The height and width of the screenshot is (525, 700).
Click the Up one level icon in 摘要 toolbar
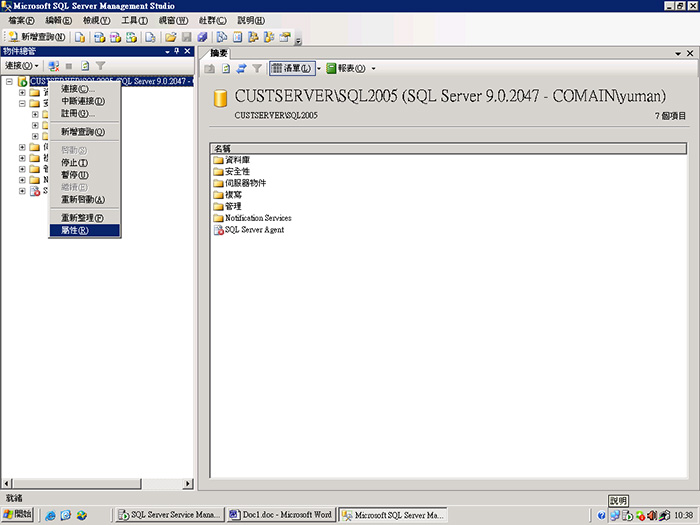(x=209, y=68)
